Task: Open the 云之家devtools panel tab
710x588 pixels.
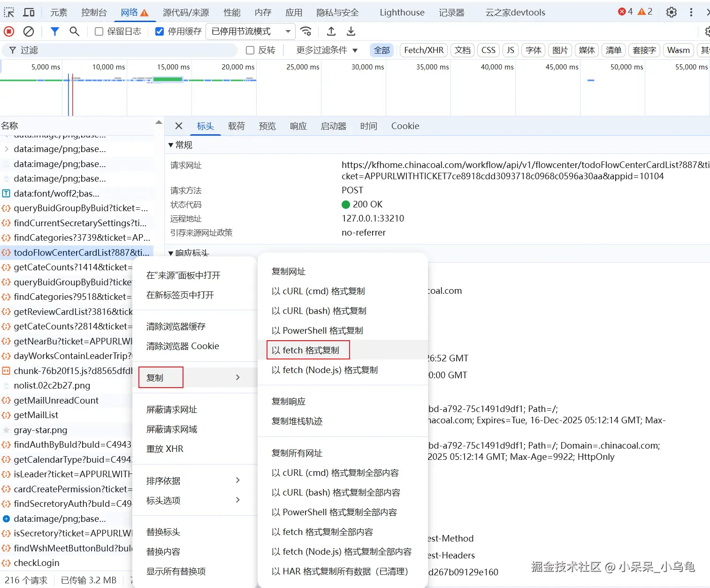Action: (x=515, y=12)
